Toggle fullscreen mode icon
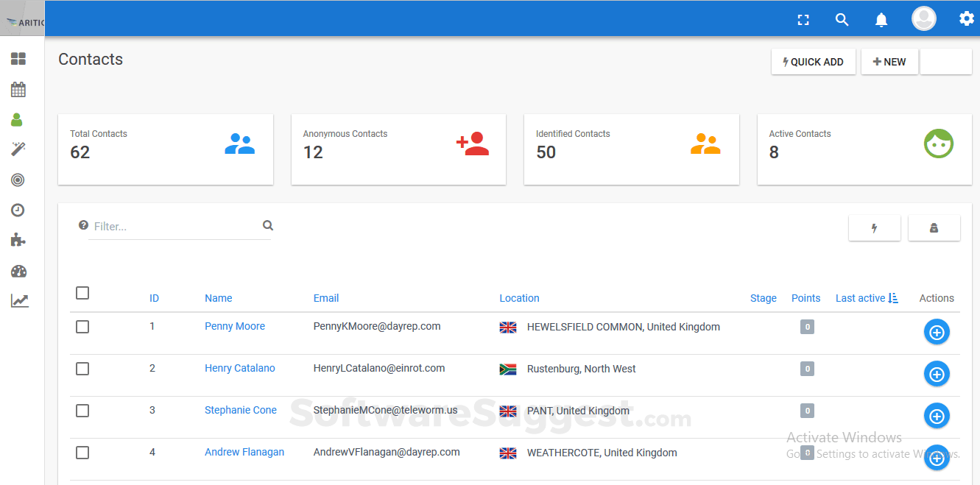 pyautogui.click(x=803, y=20)
